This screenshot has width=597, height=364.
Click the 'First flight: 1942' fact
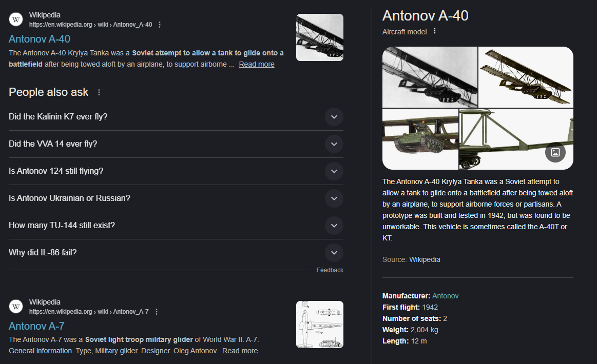[x=410, y=307]
